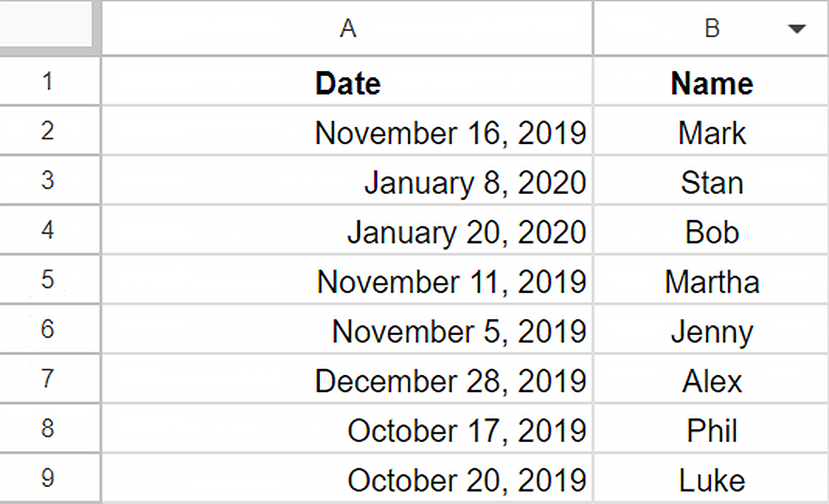Click the bold Date header cell
829x504 pixels.
pos(347,81)
